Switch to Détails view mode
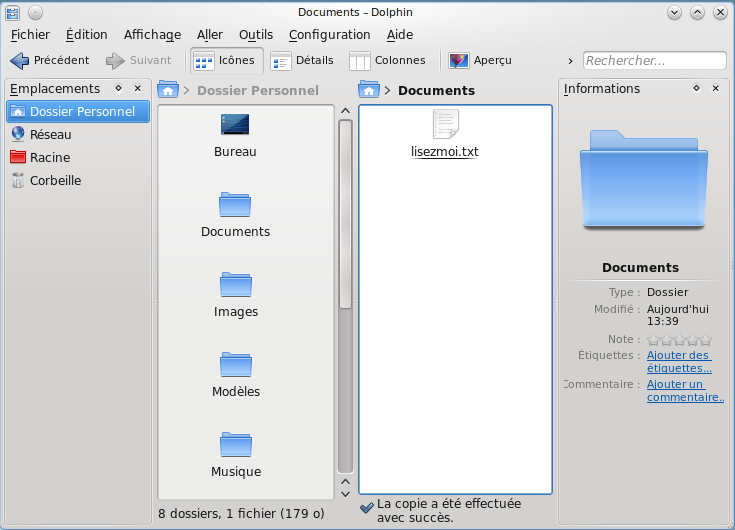Image resolution: width=735 pixels, height=530 pixels. pos(302,61)
